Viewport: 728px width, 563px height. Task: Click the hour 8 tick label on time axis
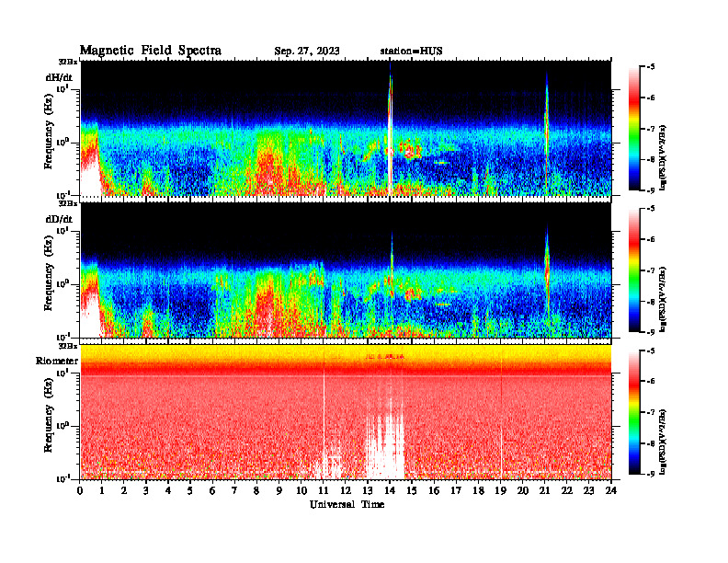256,490
